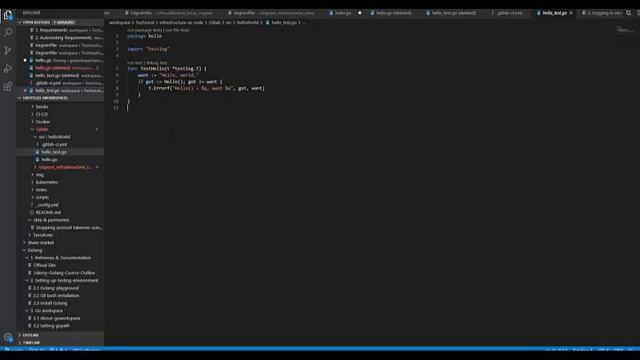Image resolution: width=640 pixels, height=360 pixels.
Task: Open .gitlab-ci.yml in explorer tree
Action: click(x=54, y=144)
